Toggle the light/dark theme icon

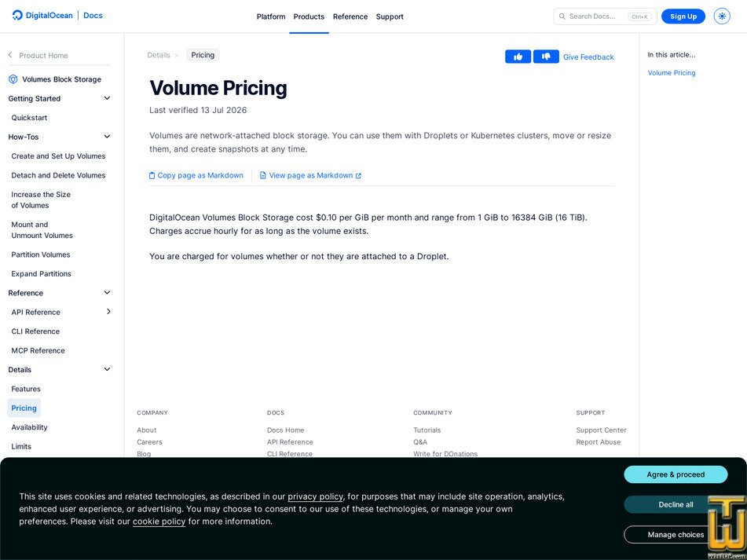tap(722, 16)
